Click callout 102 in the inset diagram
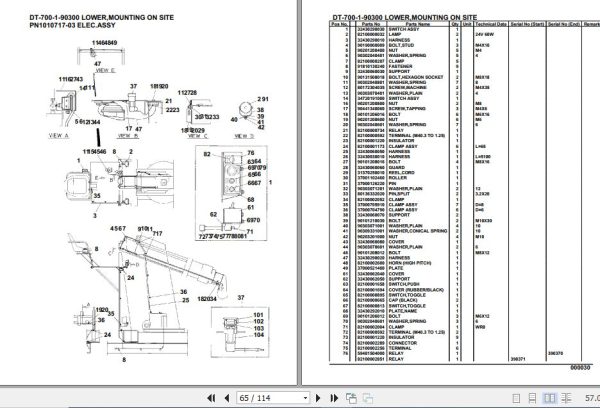Screen dimensions: 600x408 point(259,322)
